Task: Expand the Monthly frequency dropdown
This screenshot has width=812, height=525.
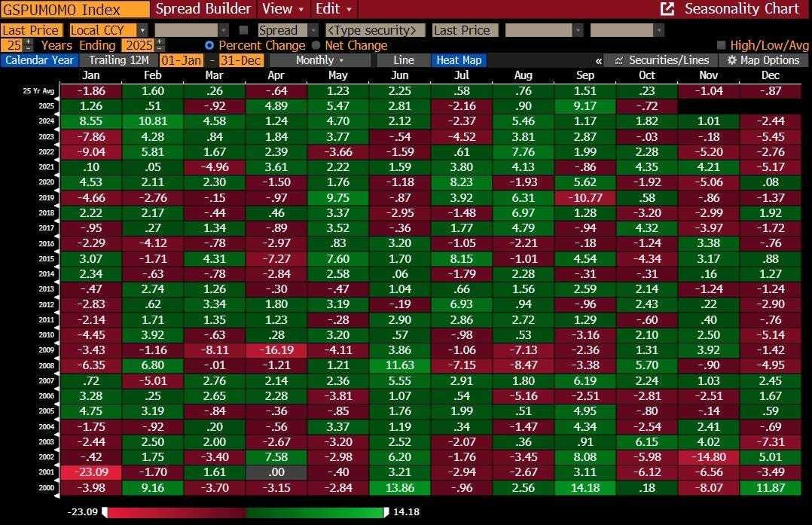Action: point(320,60)
